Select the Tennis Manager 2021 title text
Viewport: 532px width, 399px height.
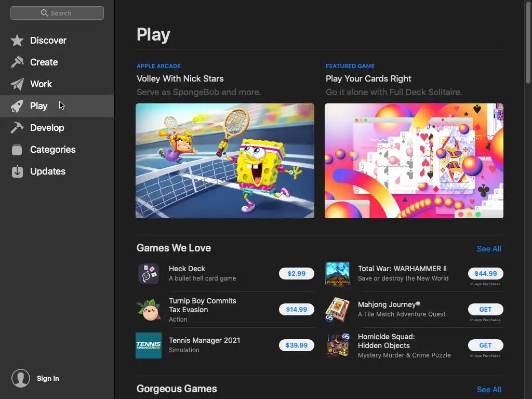(205, 340)
